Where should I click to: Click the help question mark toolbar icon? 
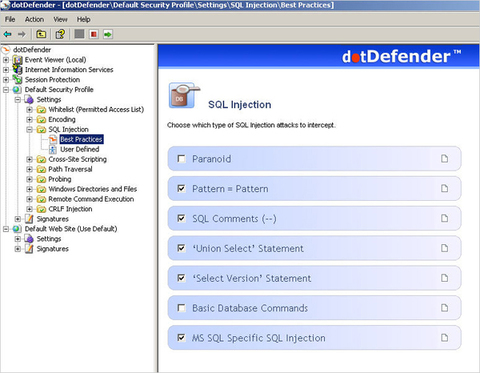[60, 34]
